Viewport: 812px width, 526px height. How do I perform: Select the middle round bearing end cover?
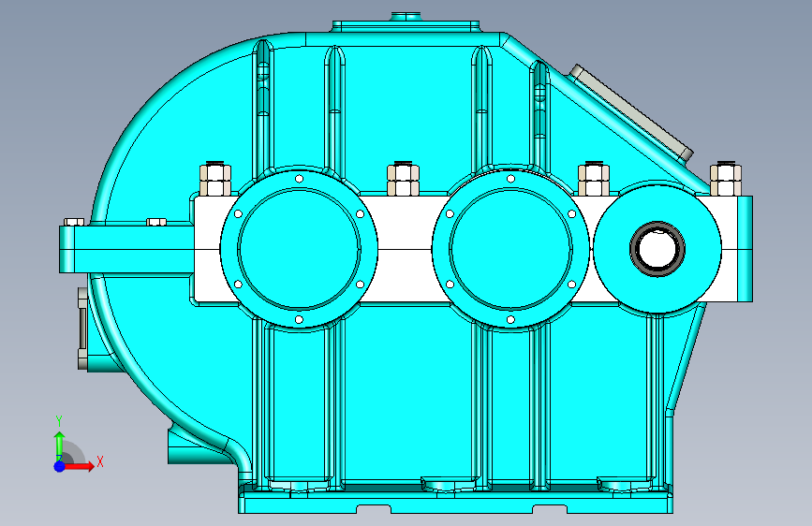(510, 249)
